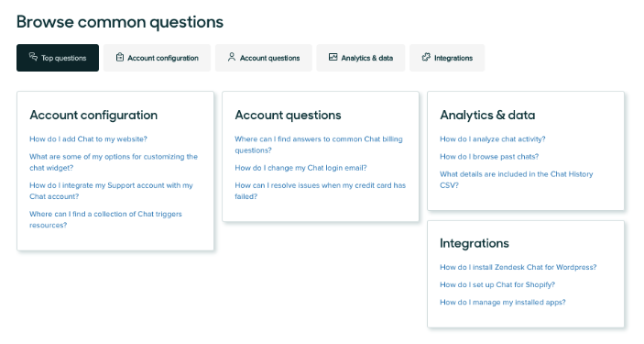Image resolution: width=644 pixels, height=344 pixels.
Task: Open the common Chat billing questions link
Action: click(x=319, y=145)
